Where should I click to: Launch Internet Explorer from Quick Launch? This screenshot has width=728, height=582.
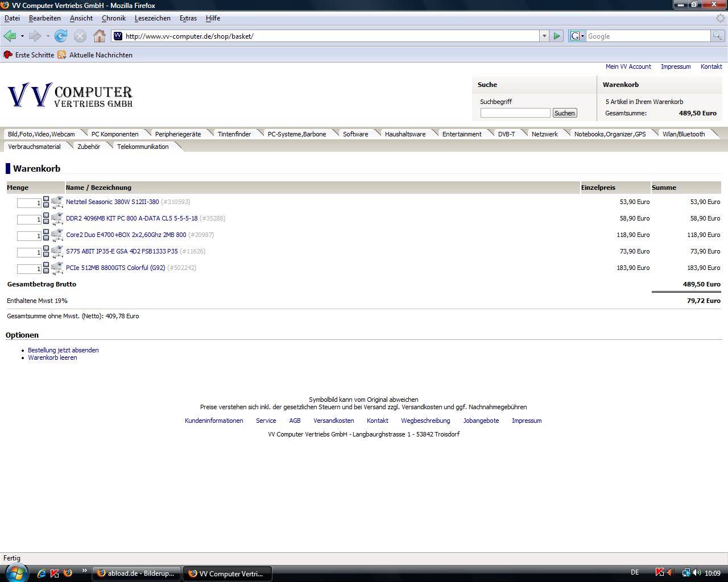coord(42,573)
